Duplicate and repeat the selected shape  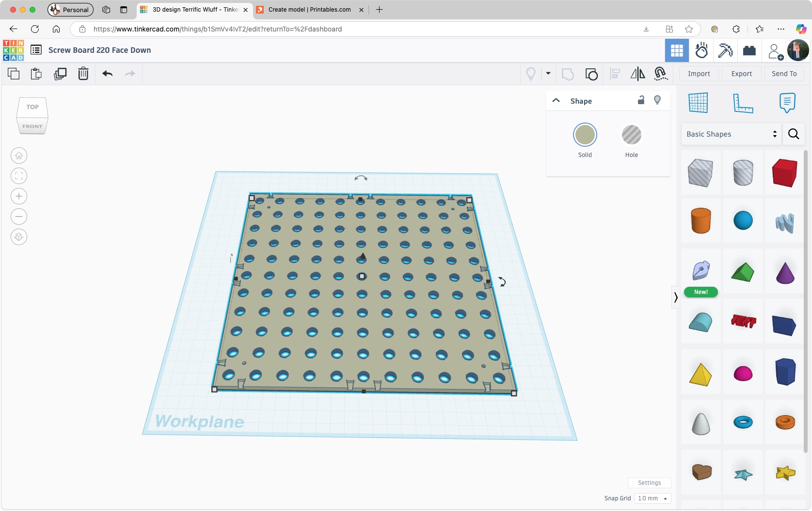tap(60, 74)
